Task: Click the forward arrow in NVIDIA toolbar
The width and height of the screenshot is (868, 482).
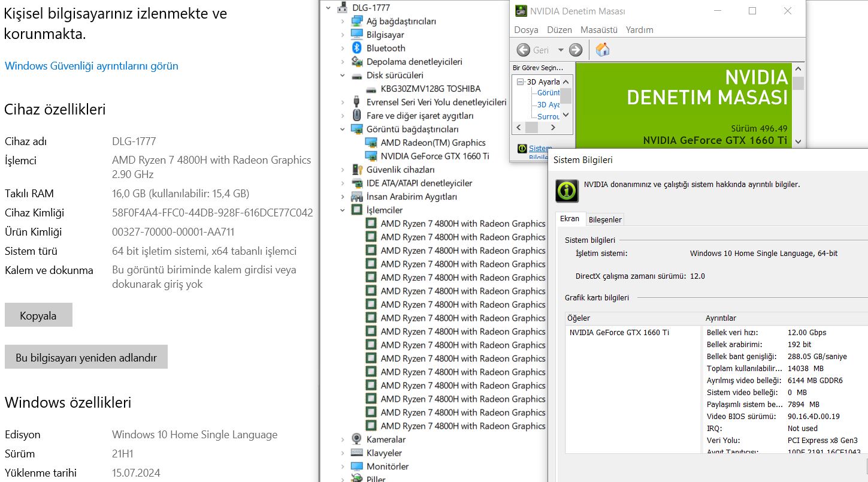Action: point(576,50)
